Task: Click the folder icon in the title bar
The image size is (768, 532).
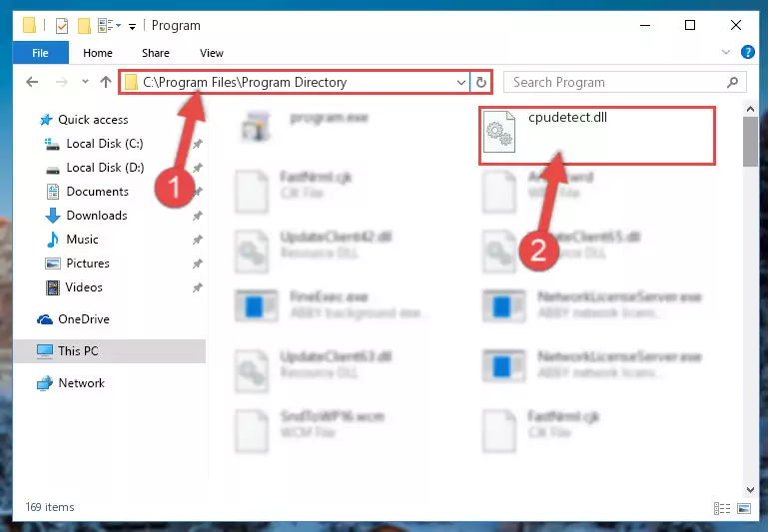Action: 29,25
